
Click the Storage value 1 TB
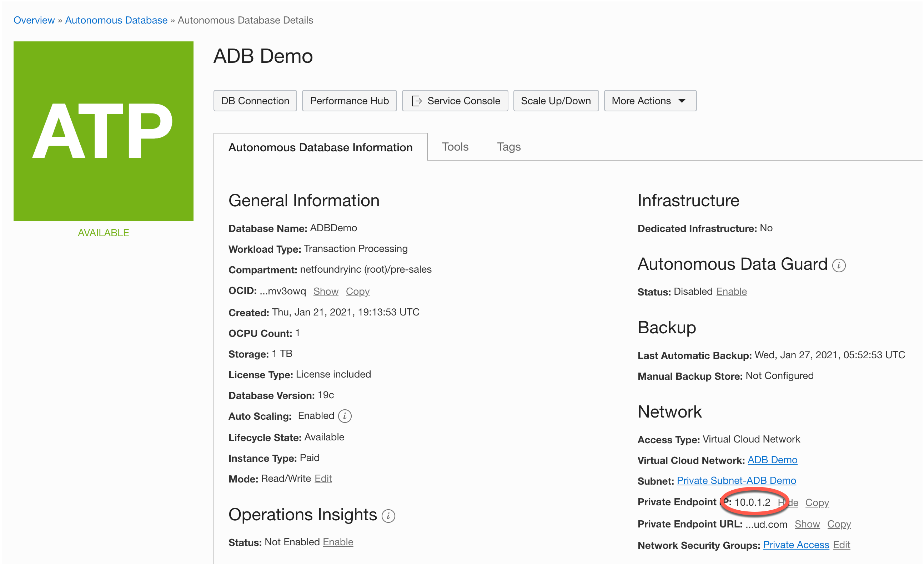282,354
